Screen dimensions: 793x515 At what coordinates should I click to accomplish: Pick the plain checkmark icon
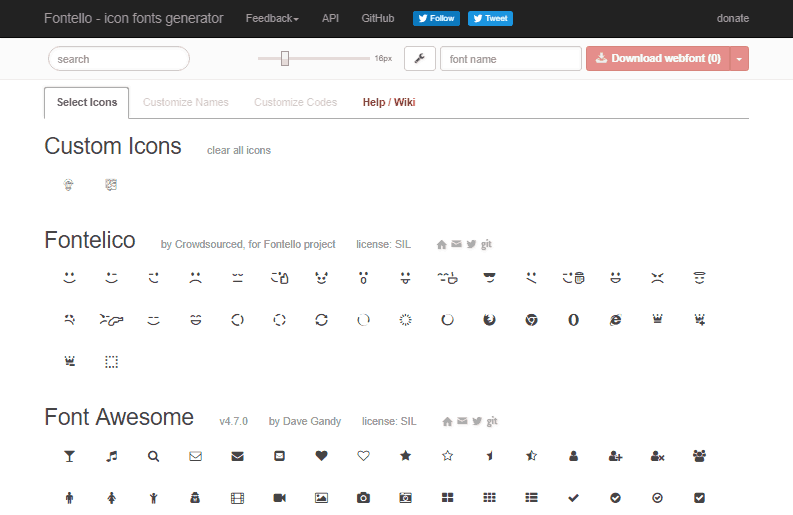tap(573, 498)
